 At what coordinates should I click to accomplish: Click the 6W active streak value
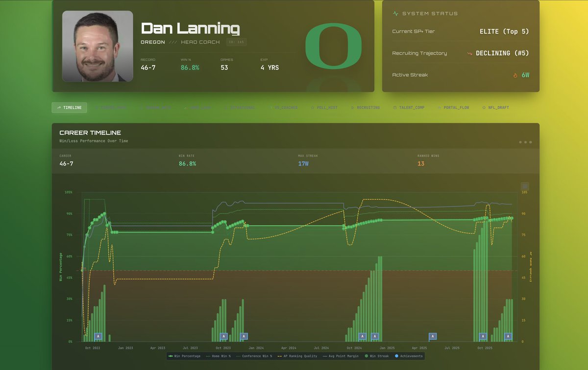coord(525,75)
